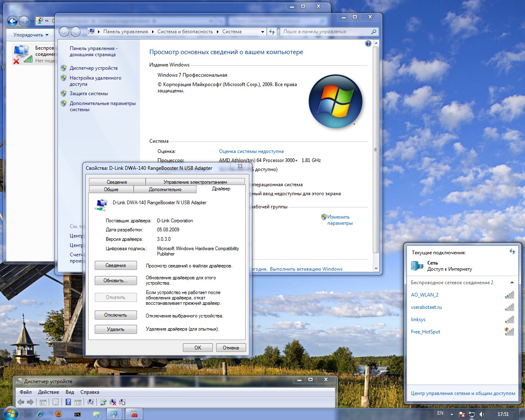The height and width of the screenshot is (420, 525).
Task: Switch to the Общие tab
Action: tap(111, 189)
